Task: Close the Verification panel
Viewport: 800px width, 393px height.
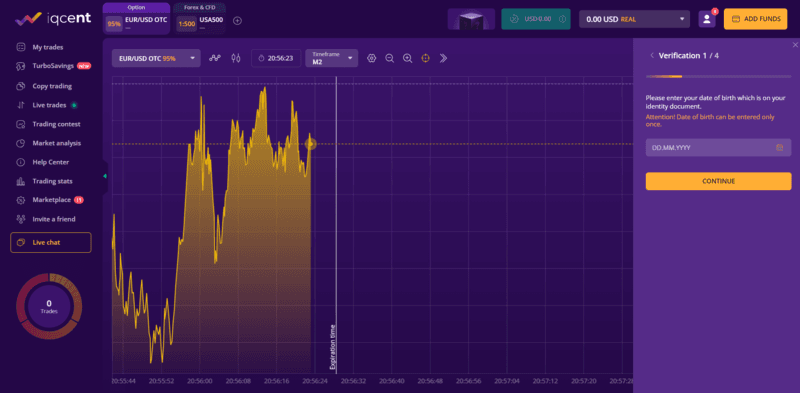Action: coord(795,45)
